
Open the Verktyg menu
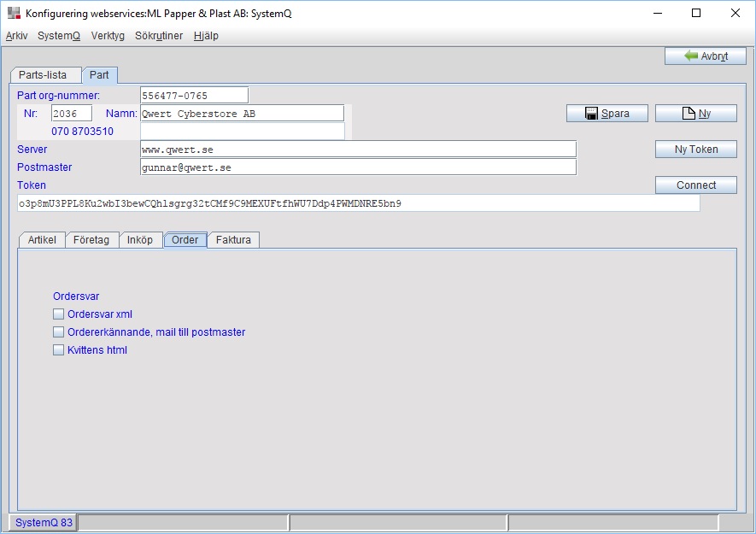point(108,36)
